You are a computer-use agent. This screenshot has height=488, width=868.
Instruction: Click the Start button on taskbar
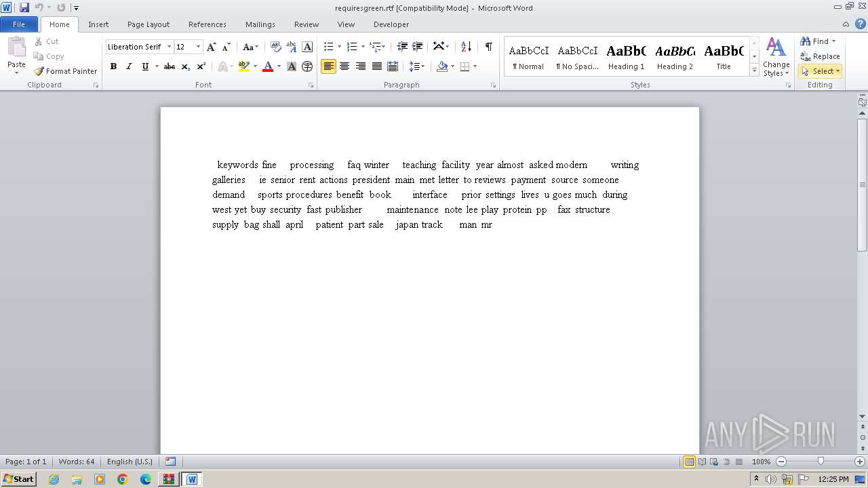(x=18, y=479)
